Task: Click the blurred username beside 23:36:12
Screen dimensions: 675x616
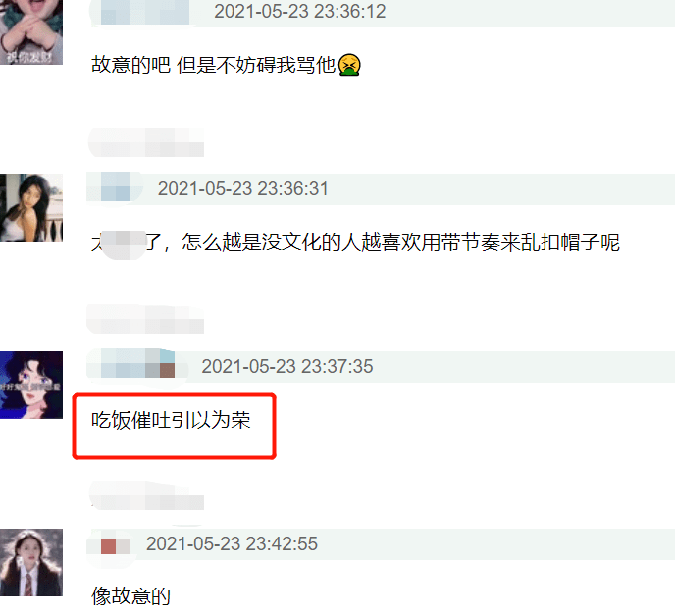Action: pos(139,12)
